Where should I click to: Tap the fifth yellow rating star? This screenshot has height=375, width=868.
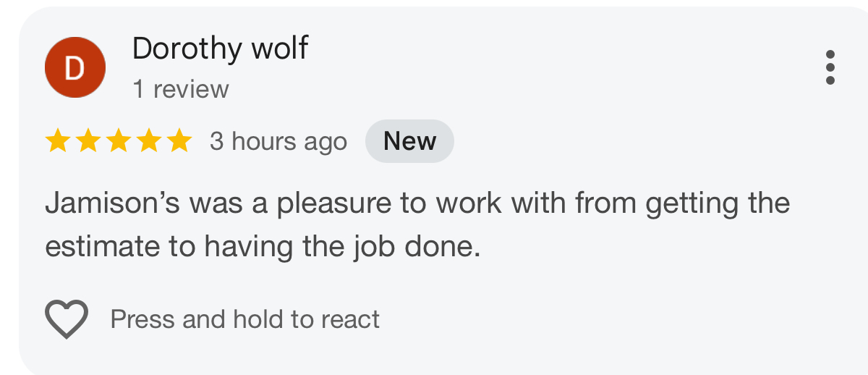tap(179, 141)
